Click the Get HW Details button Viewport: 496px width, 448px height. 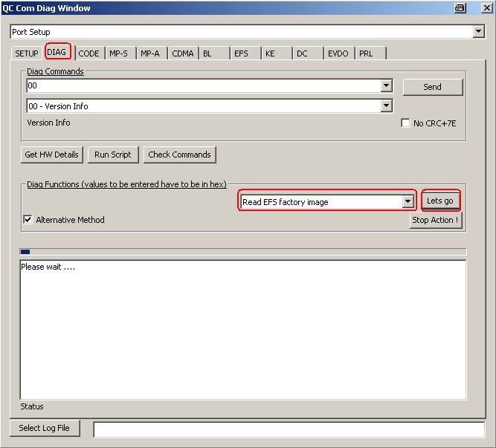(x=51, y=155)
